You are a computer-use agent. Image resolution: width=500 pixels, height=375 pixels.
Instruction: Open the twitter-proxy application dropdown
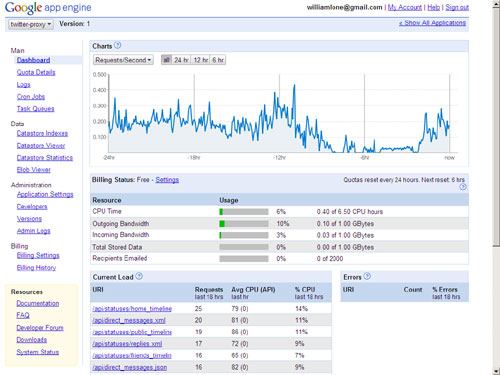coord(31,24)
